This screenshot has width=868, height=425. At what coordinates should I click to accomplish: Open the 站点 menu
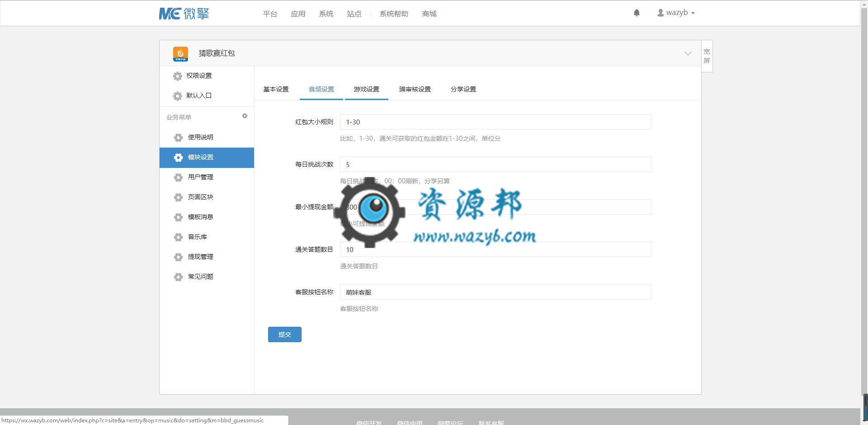(x=354, y=14)
